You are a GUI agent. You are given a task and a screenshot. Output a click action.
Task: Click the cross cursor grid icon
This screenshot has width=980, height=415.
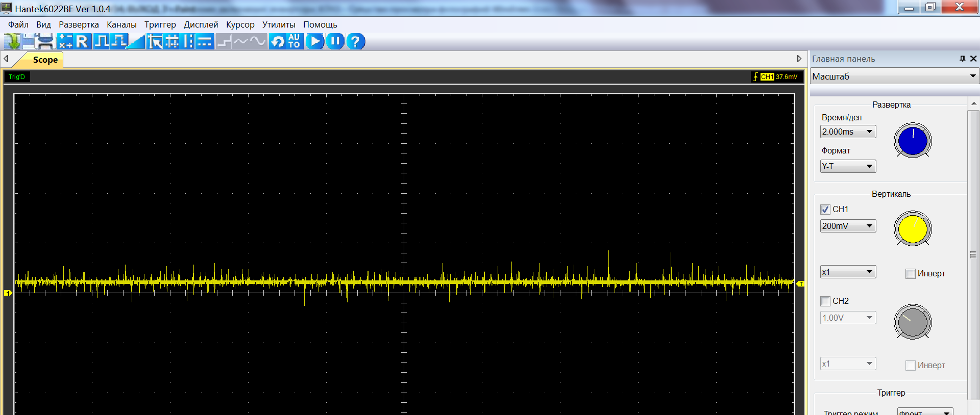pos(172,41)
